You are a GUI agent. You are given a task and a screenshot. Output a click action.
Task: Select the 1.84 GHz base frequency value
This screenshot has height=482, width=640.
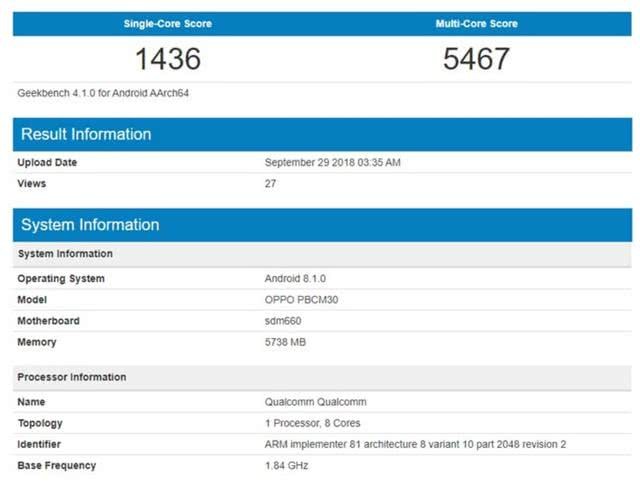pyautogui.click(x=287, y=466)
